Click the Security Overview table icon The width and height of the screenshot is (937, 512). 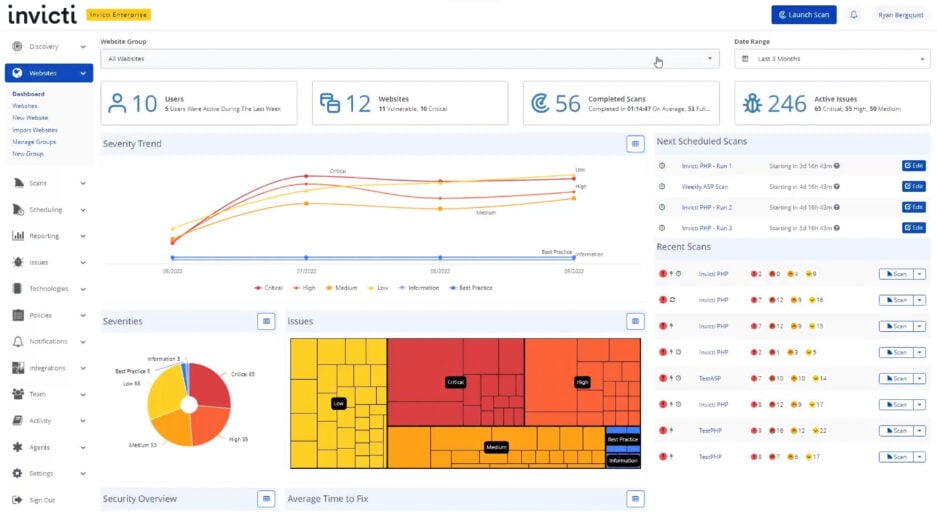265,498
